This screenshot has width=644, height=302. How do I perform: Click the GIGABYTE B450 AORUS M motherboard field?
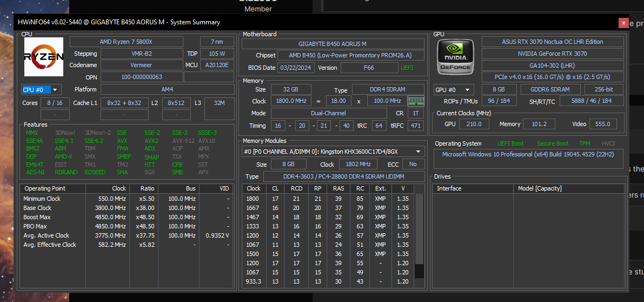(x=333, y=43)
